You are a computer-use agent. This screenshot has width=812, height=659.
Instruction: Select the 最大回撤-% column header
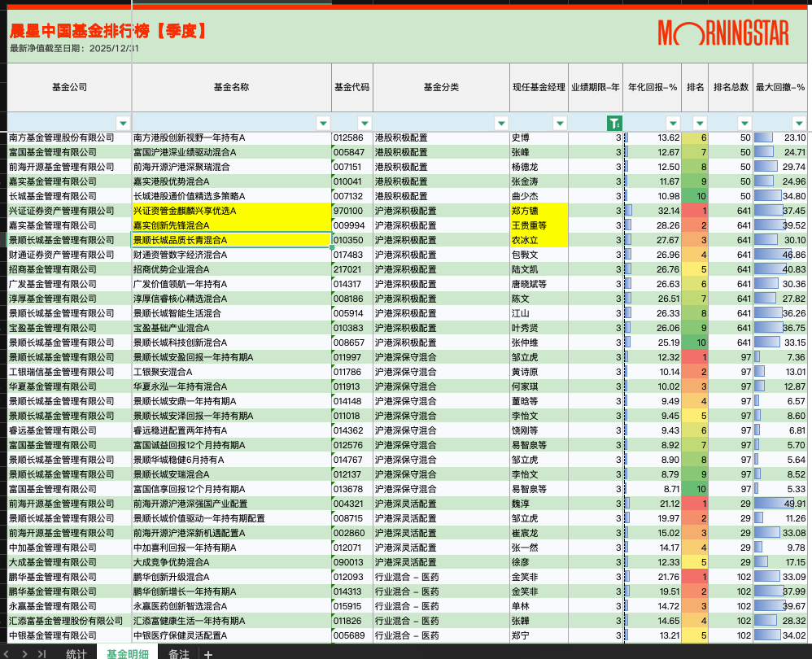(x=780, y=87)
